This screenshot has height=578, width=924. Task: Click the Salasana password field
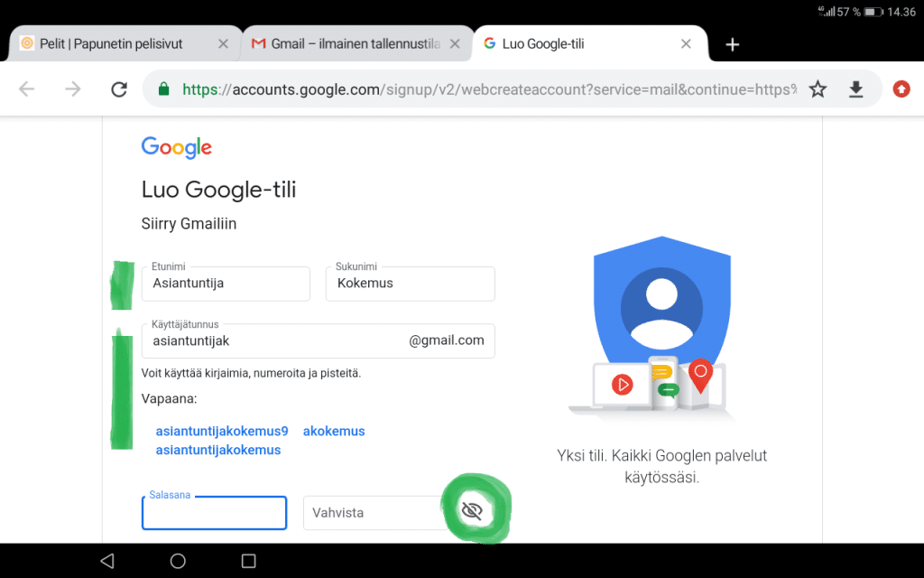[214, 513]
